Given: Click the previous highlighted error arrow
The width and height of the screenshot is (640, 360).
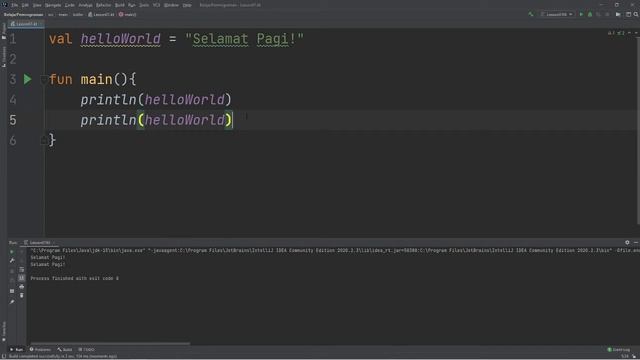Looking at the screenshot, I should (x=629, y=33).
